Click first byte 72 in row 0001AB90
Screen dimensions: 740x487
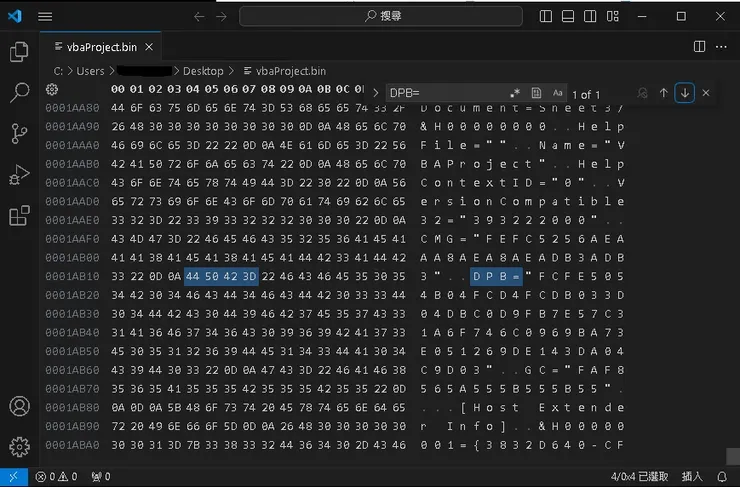click(x=118, y=426)
